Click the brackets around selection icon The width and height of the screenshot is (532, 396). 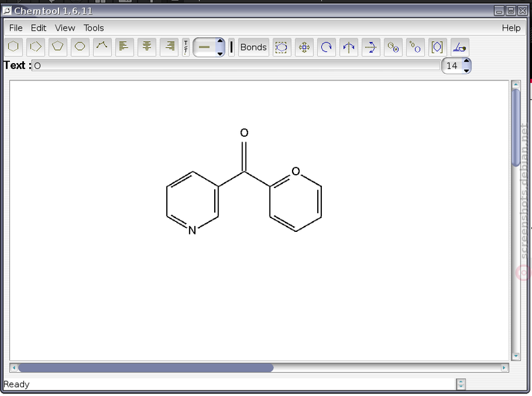438,47
